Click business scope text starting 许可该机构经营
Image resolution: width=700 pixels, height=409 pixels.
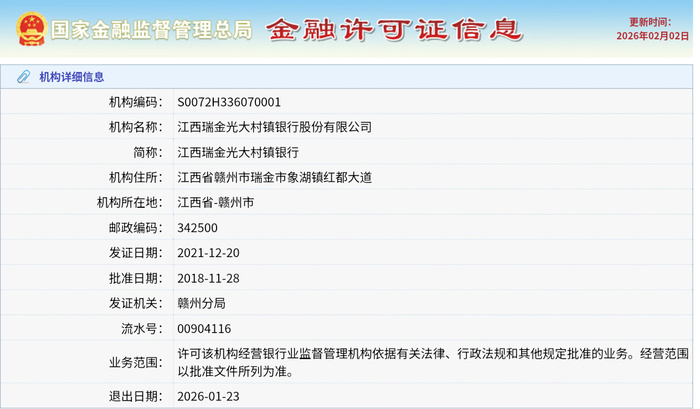pos(433,363)
